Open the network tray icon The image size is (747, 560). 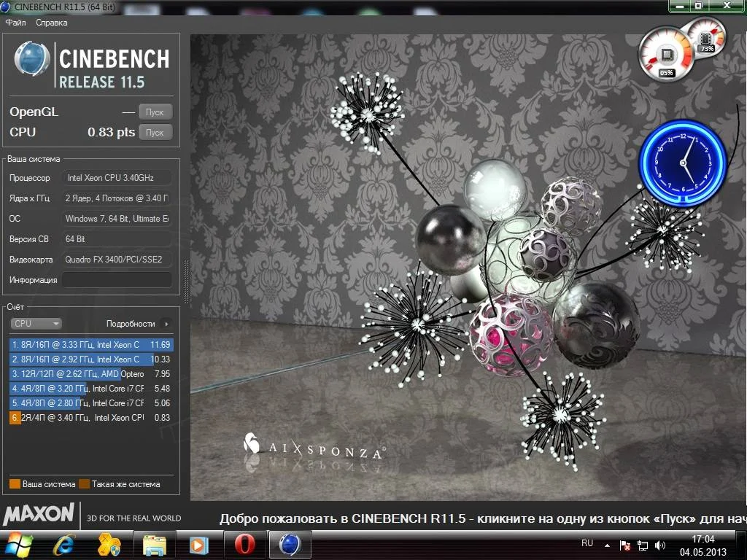coord(643,545)
